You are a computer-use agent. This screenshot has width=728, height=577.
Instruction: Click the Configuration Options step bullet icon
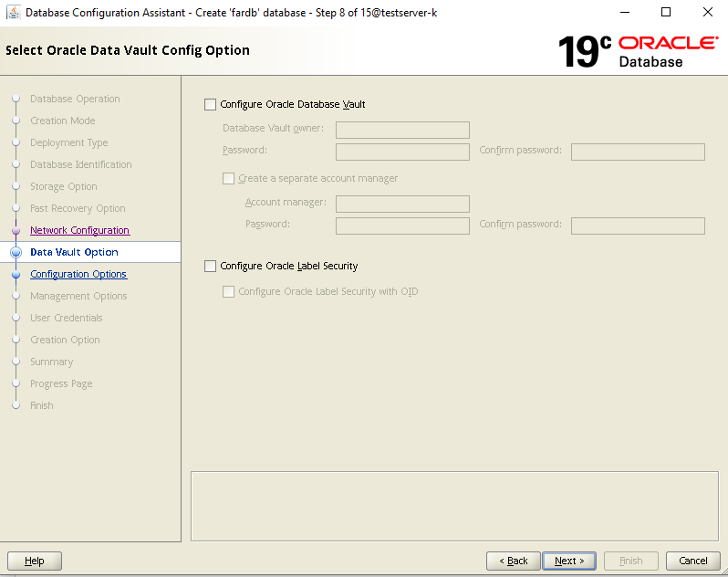click(x=16, y=274)
